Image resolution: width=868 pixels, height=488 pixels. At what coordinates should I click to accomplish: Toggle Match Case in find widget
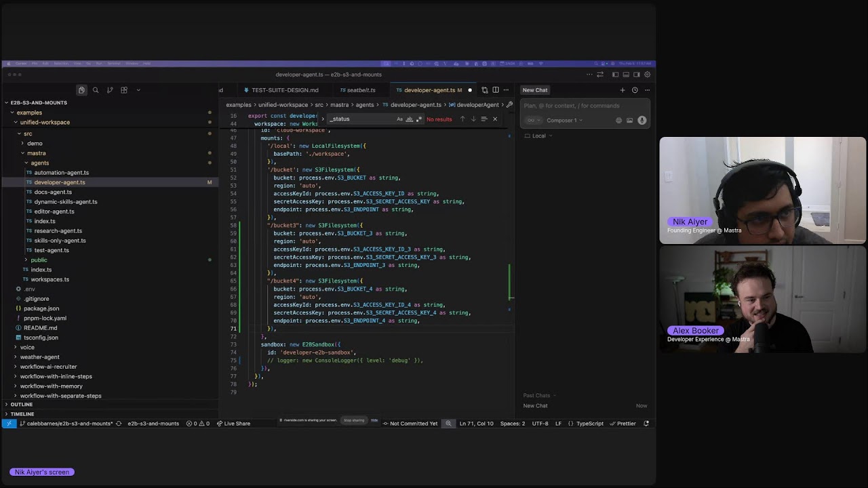(x=399, y=119)
